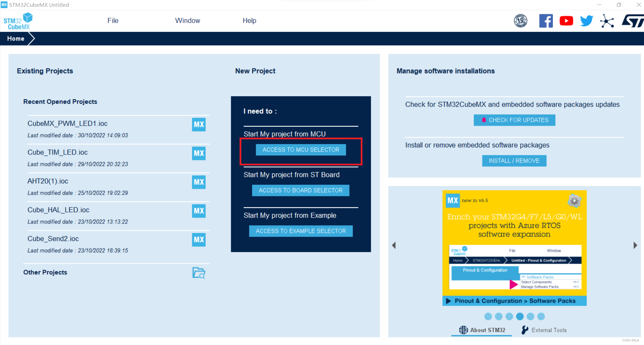Show previous carousel slide with left arrow
This screenshot has width=644, height=345.
pyautogui.click(x=394, y=245)
